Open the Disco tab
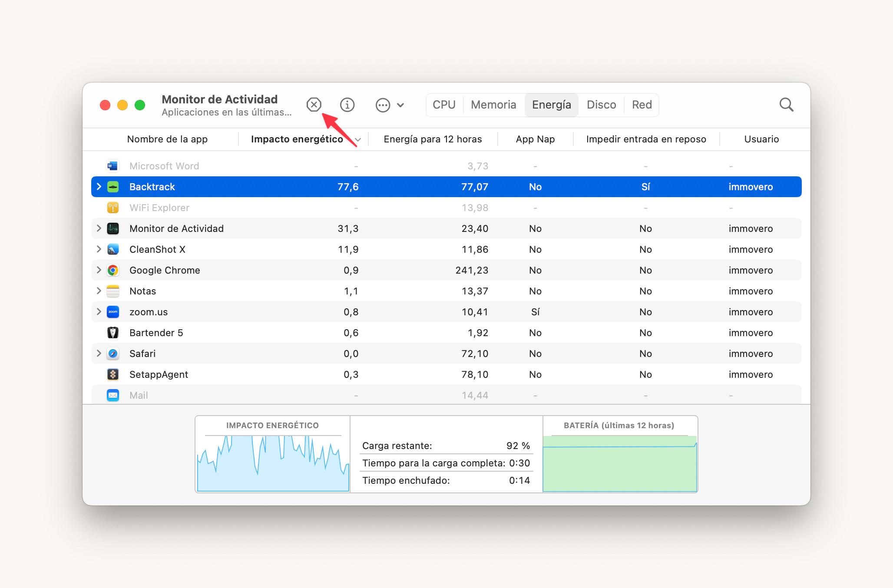893x588 pixels. [601, 105]
